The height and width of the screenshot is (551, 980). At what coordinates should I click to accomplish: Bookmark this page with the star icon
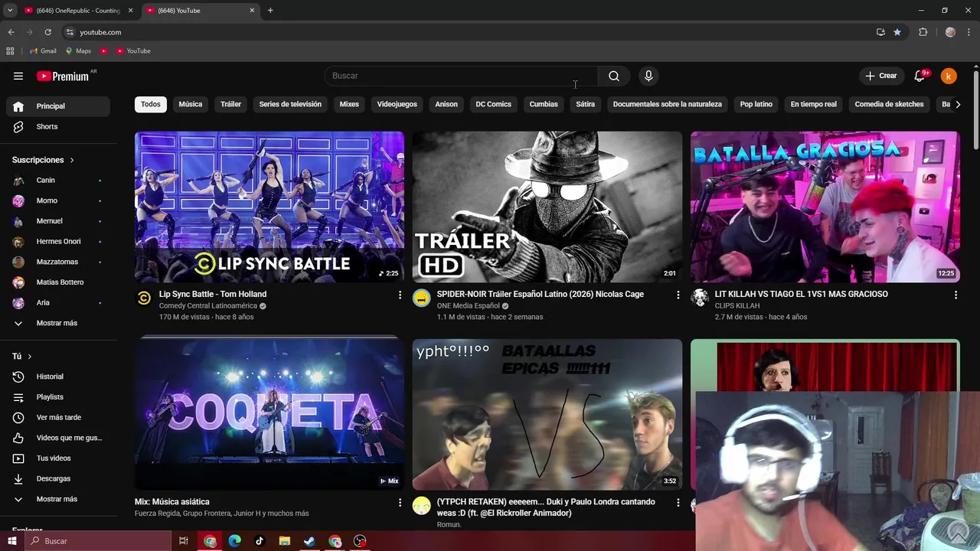897,32
